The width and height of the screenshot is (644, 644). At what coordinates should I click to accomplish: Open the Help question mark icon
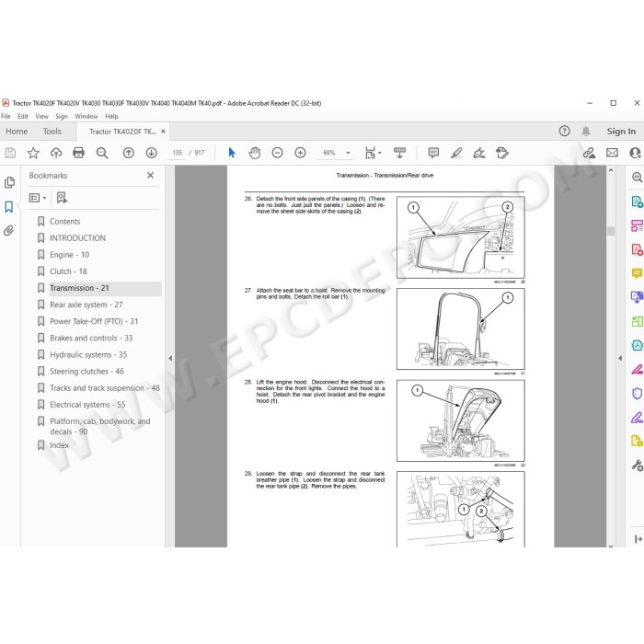pyautogui.click(x=564, y=131)
